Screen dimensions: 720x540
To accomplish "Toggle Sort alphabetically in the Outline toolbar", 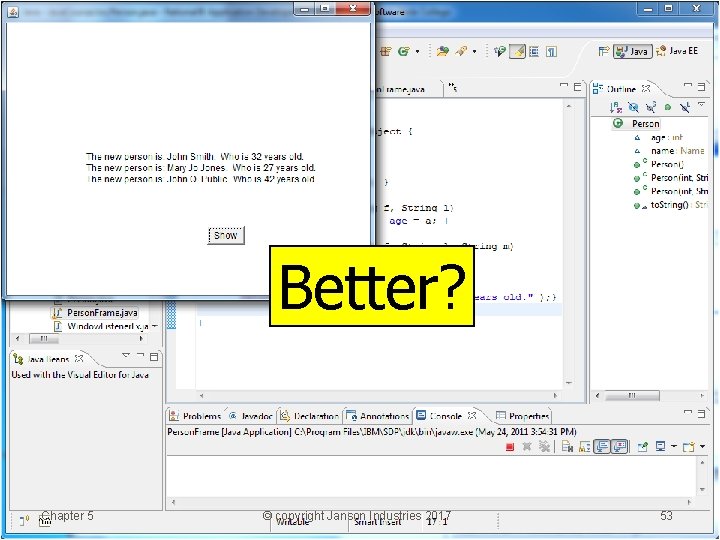I will point(616,107).
